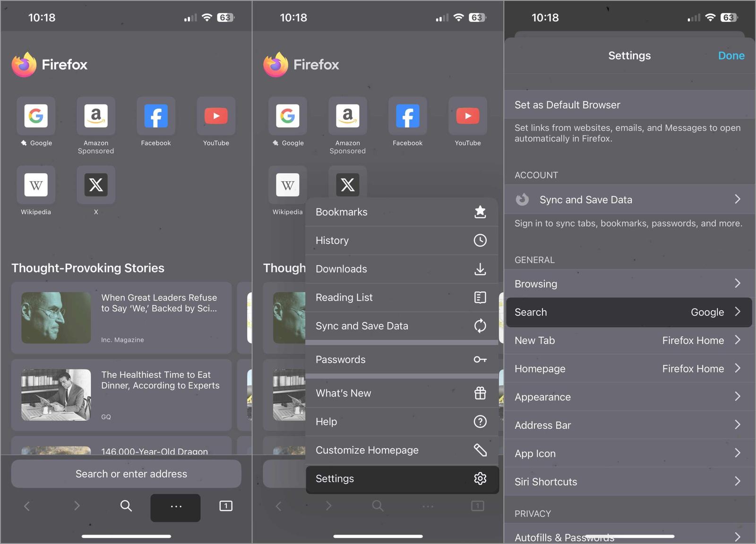Tap Set as Default Browser
This screenshot has height=544, width=756.
pos(630,105)
